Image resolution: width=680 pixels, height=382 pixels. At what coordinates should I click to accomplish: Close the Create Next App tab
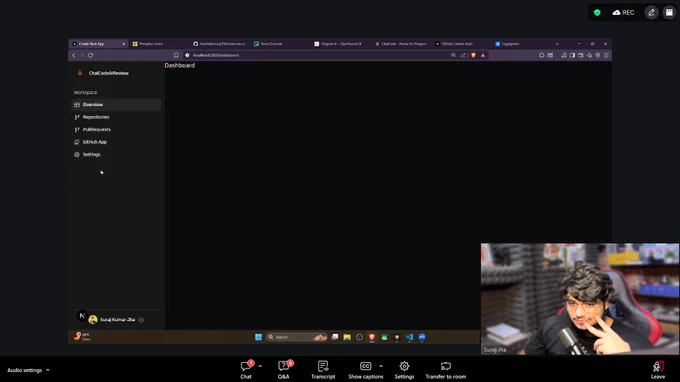(x=124, y=44)
